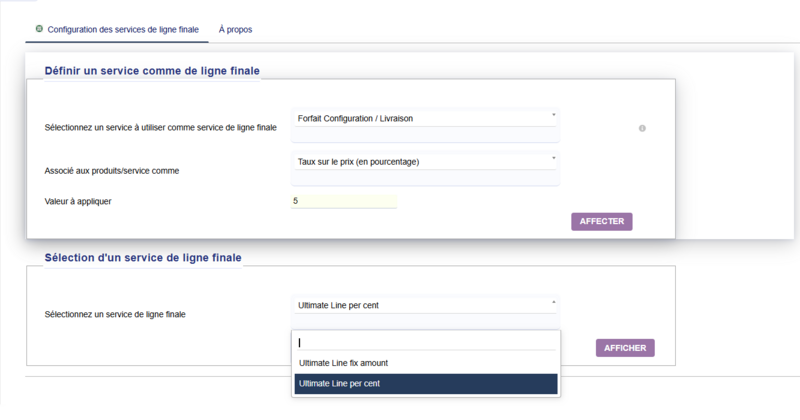Open the 'Forfait Configuration / Livraison' service dropdown
This screenshot has height=420, width=800.
pos(420,118)
